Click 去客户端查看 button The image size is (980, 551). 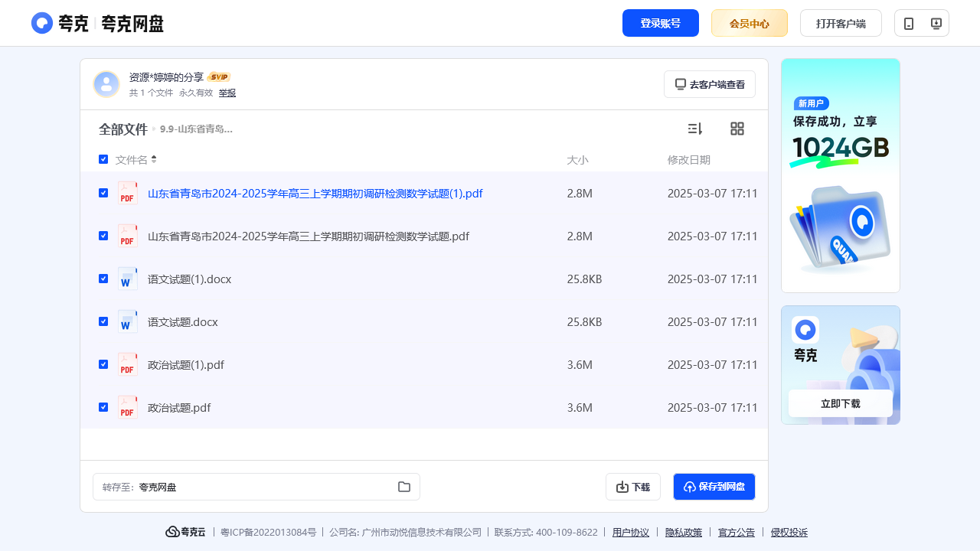click(710, 84)
